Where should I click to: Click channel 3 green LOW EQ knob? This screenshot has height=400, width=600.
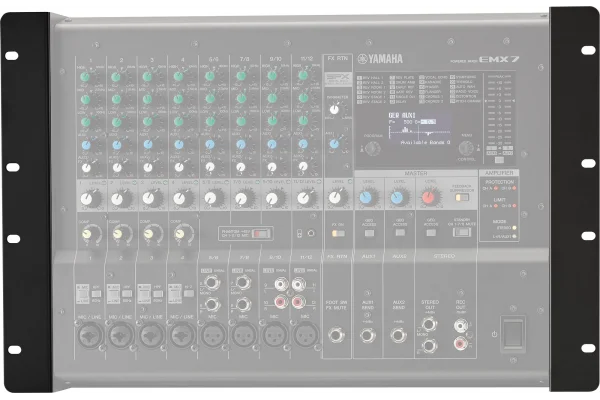[147, 122]
